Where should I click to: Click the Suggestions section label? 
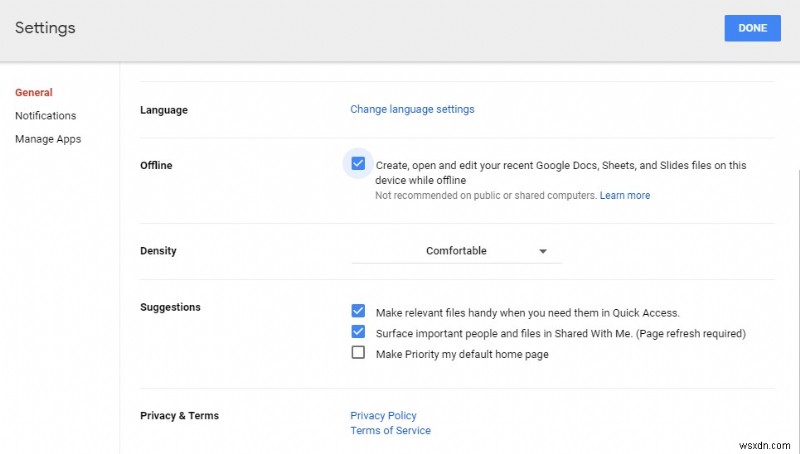(x=170, y=307)
